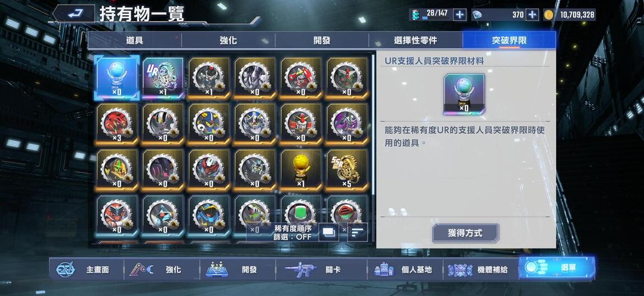
Task: Select the gold Haro trophy item ×1
Action: 301,170
